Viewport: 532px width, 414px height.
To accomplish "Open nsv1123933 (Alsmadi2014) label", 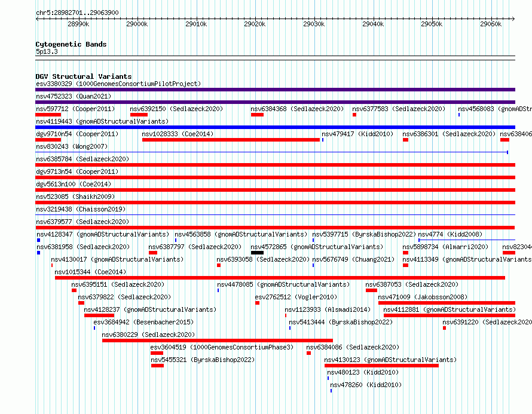I will pos(328,309).
